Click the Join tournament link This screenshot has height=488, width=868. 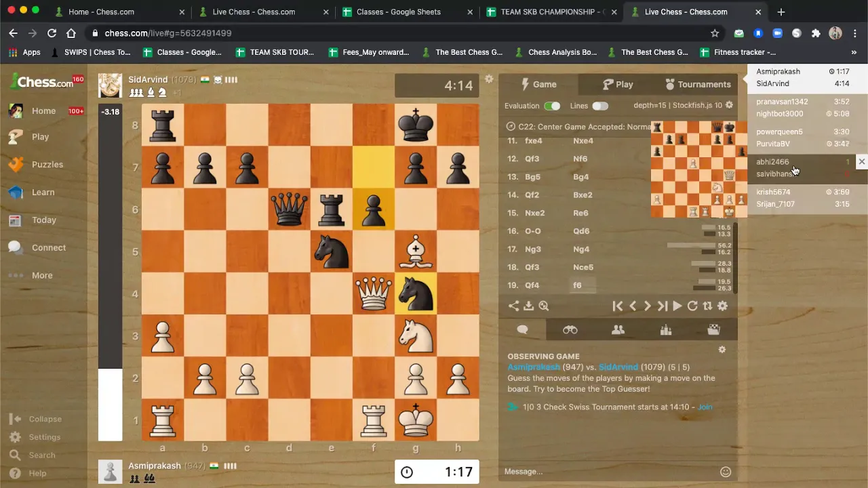point(705,407)
